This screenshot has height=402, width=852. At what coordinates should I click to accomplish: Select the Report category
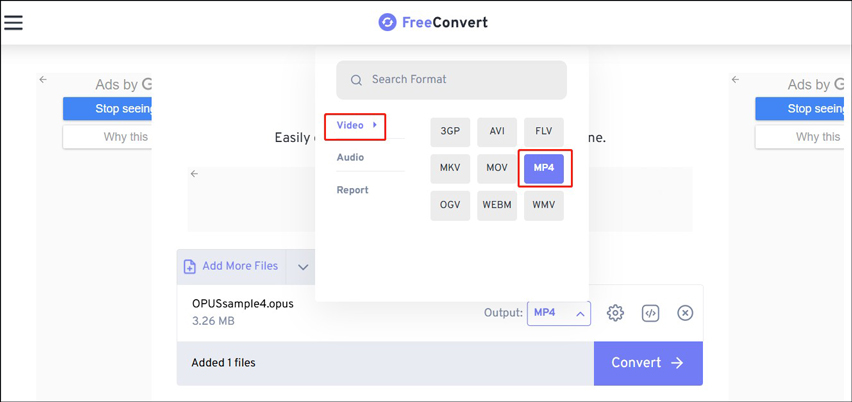tap(352, 190)
